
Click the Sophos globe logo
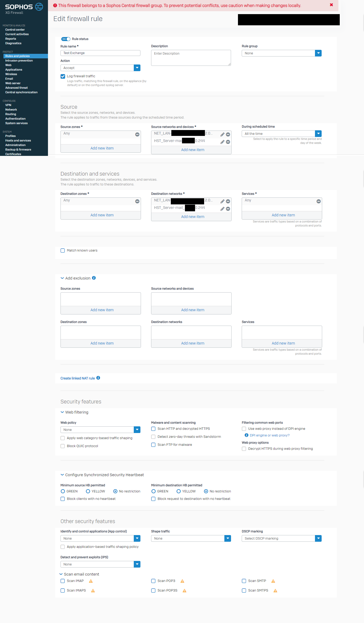(x=39, y=7)
